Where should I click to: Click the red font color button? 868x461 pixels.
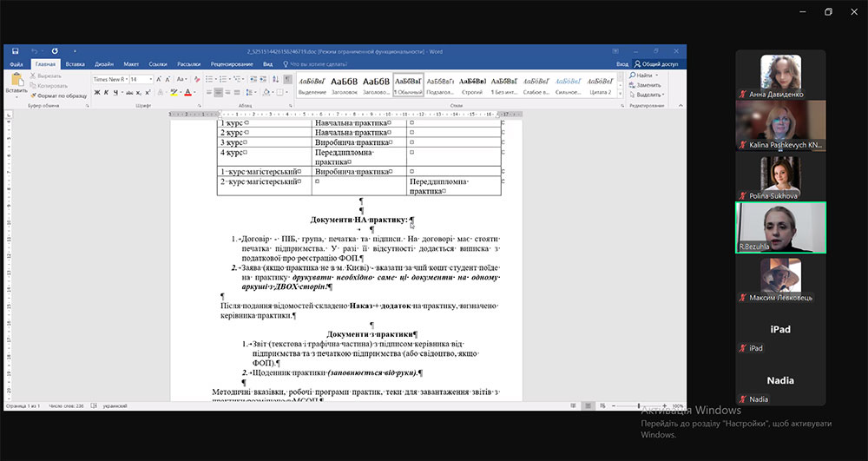pos(187,92)
